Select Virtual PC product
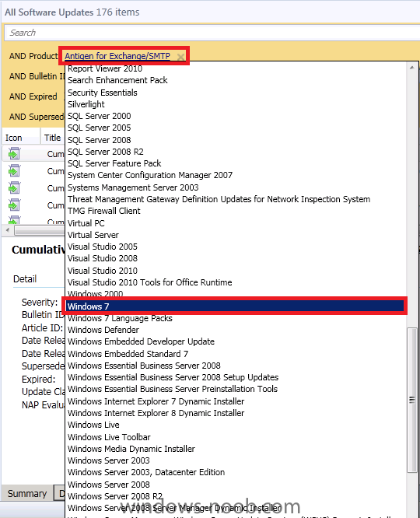The width and height of the screenshot is (420, 518). coord(86,223)
